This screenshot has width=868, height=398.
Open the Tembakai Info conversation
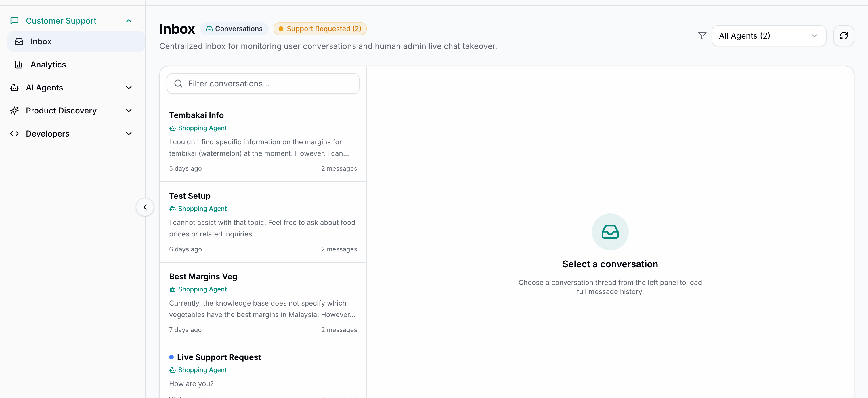[263, 142]
